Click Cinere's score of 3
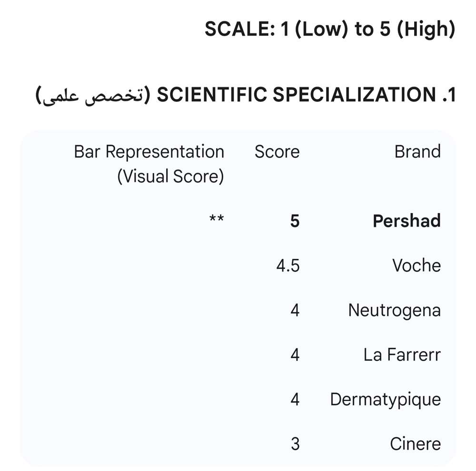476x471 pixels. (x=295, y=444)
